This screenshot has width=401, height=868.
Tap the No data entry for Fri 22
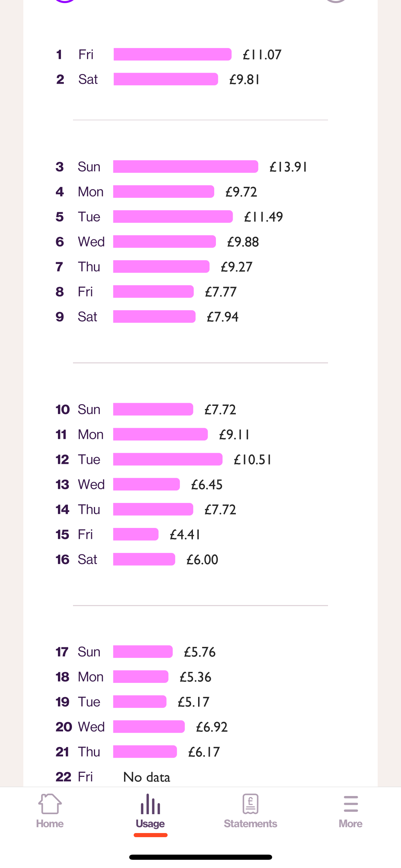click(147, 777)
